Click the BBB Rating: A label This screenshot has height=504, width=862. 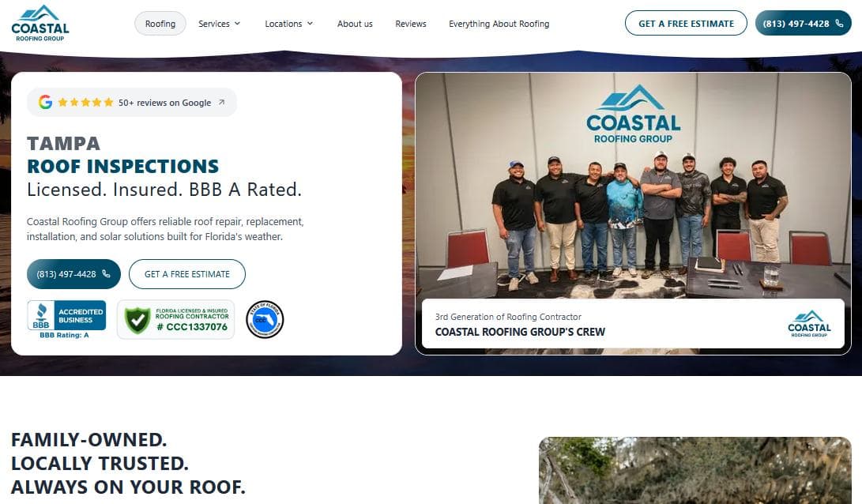64,335
